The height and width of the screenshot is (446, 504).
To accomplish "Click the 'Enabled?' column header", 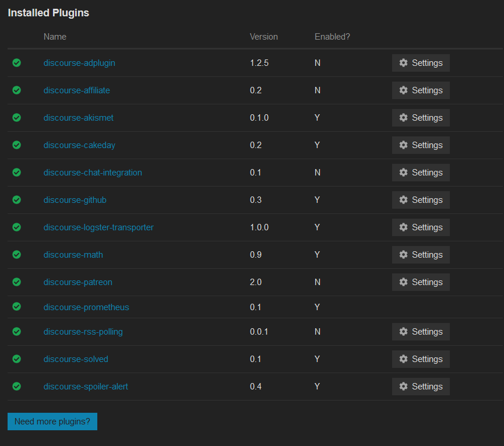I will pyautogui.click(x=332, y=37).
